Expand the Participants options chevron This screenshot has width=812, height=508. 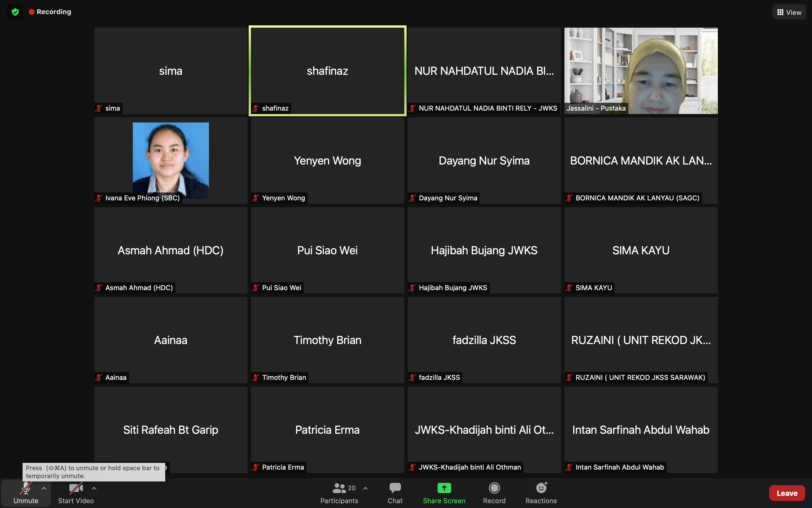365,488
